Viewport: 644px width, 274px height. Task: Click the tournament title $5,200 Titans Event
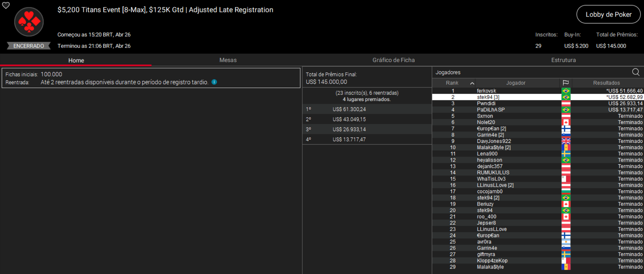click(x=165, y=10)
